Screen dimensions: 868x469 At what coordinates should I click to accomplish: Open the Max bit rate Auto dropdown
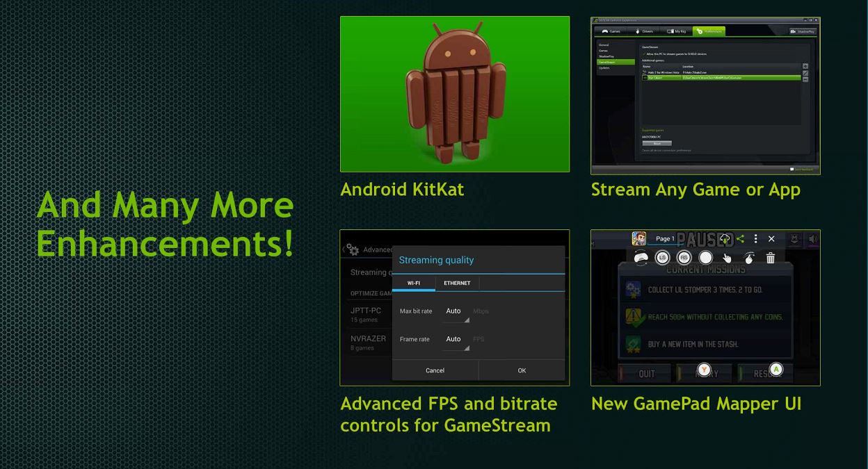click(456, 312)
